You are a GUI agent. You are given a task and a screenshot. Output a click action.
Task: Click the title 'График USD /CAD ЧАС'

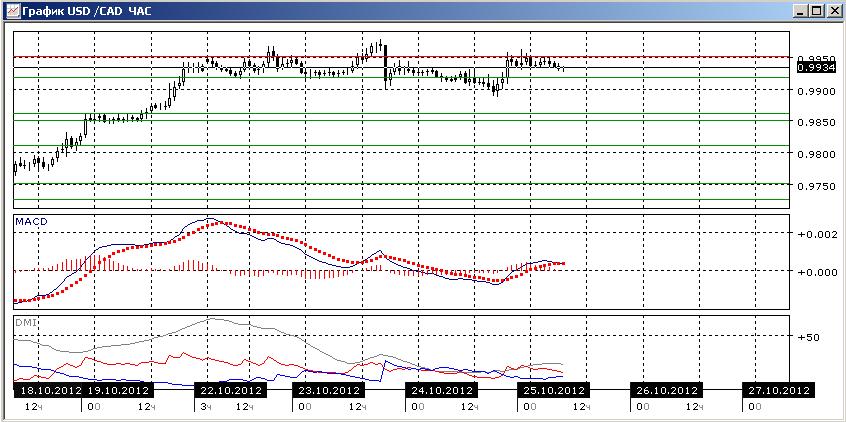click(x=86, y=11)
